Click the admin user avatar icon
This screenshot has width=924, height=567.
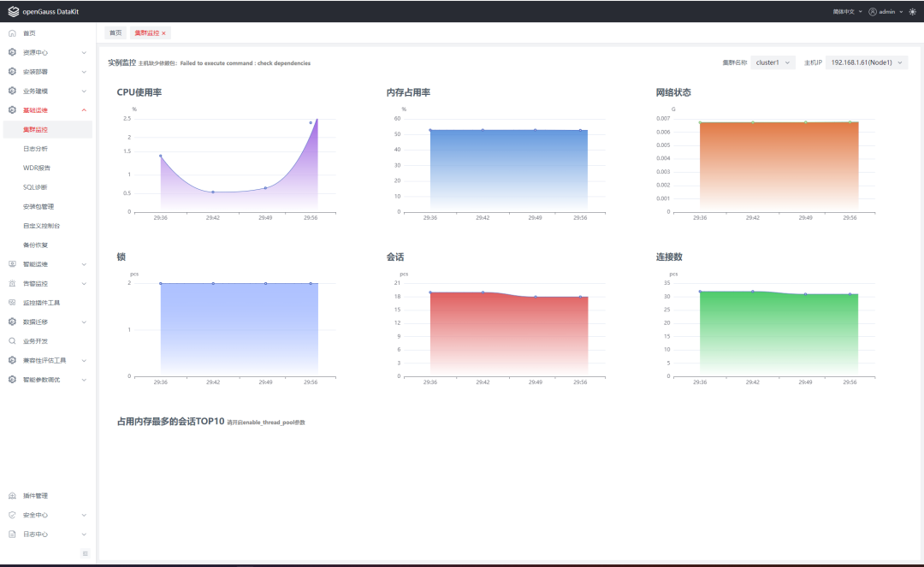pyautogui.click(x=873, y=12)
